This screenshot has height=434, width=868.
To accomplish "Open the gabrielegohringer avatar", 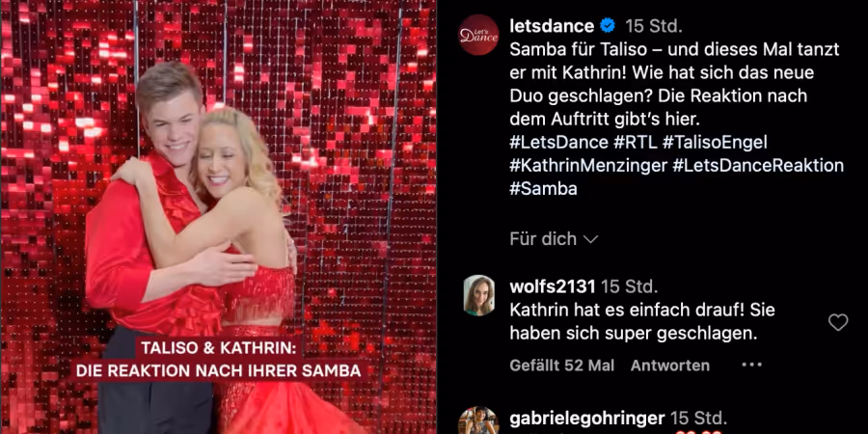I will (478, 420).
